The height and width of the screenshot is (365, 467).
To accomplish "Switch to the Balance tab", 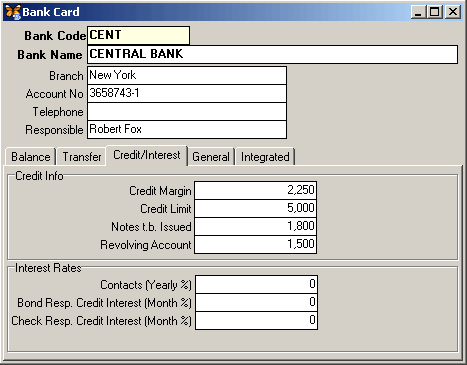I will [x=31, y=157].
